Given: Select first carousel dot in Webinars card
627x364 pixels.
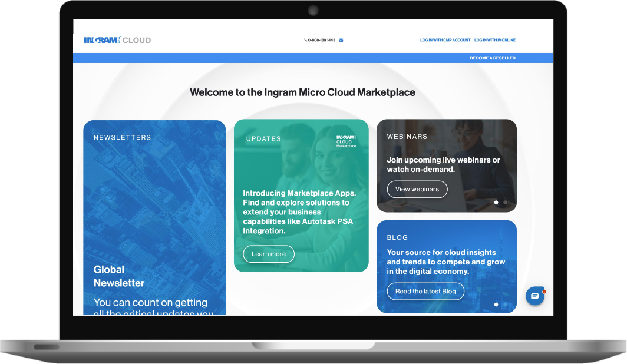Looking at the screenshot, I should point(496,203).
